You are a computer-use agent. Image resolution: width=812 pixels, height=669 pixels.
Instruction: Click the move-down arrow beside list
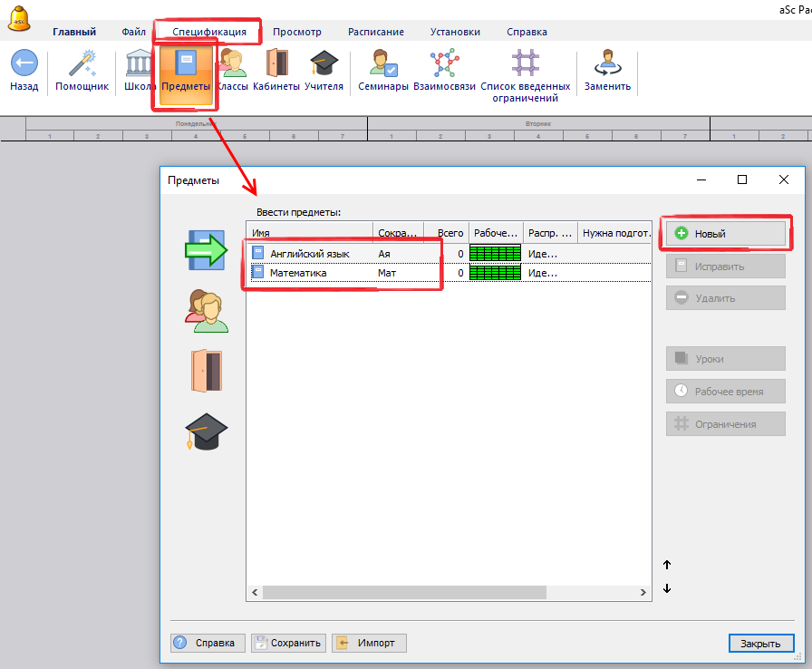[667, 588]
